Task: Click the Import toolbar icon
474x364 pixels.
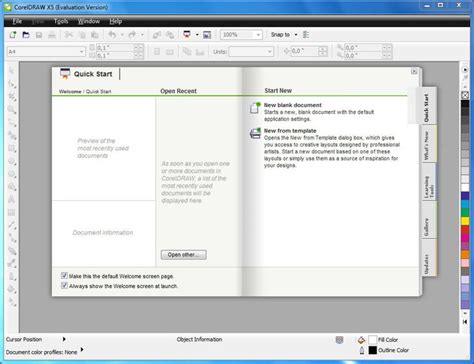Action: tap(157, 35)
